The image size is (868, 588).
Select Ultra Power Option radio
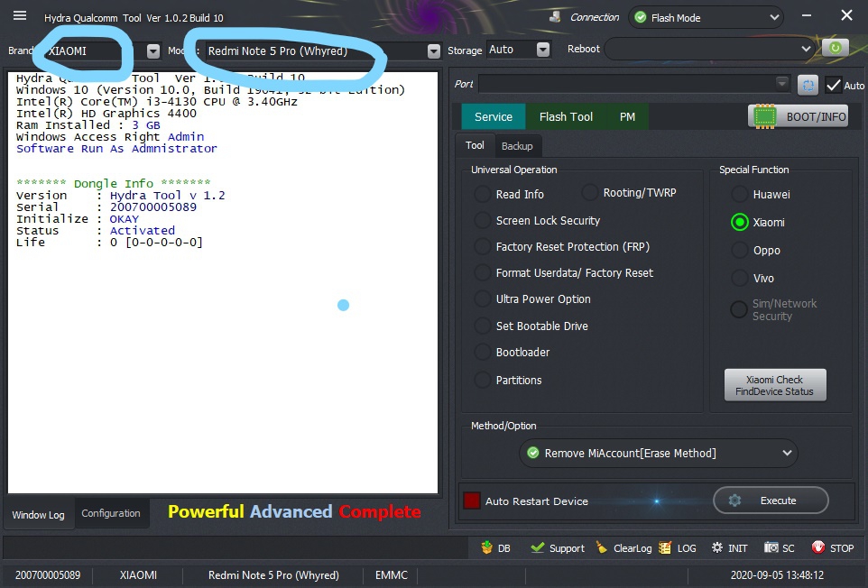point(482,299)
